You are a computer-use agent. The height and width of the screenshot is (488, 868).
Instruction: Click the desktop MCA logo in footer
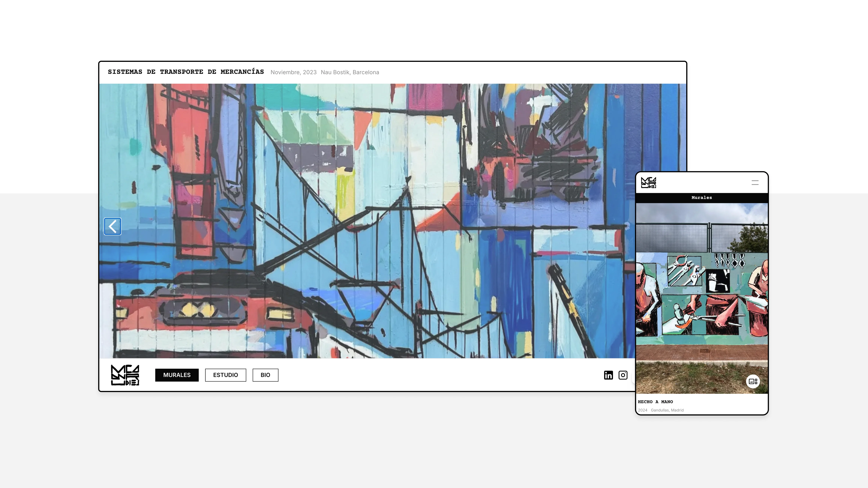coord(125,375)
